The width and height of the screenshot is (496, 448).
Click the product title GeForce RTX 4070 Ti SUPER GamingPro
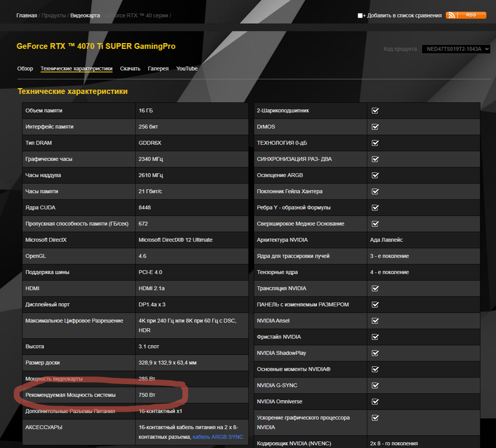coord(96,46)
